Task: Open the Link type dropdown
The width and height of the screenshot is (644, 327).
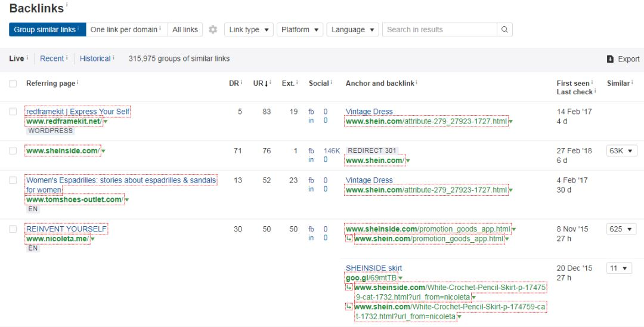Action: [x=249, y=30]
